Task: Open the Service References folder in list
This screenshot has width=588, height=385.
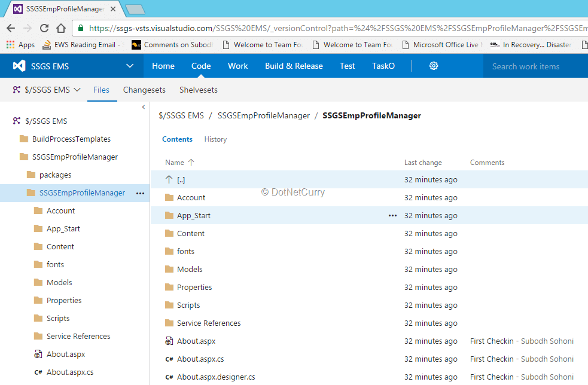Action: click(209, 323)
